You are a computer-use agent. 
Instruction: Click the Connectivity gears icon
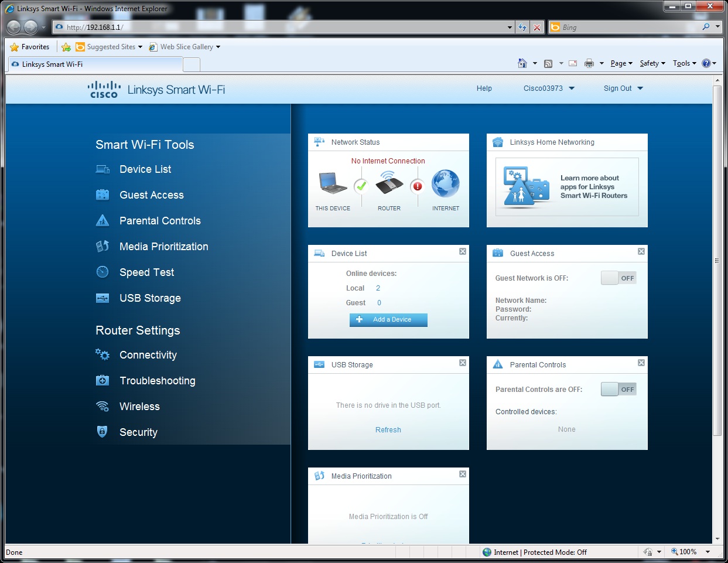[x=102, y=354]
